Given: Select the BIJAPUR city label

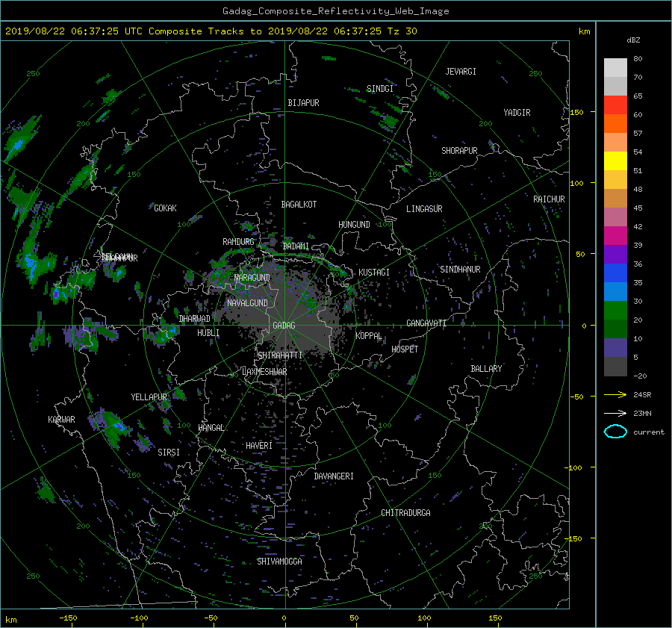Looking at the screenshot, I should 303,103.
